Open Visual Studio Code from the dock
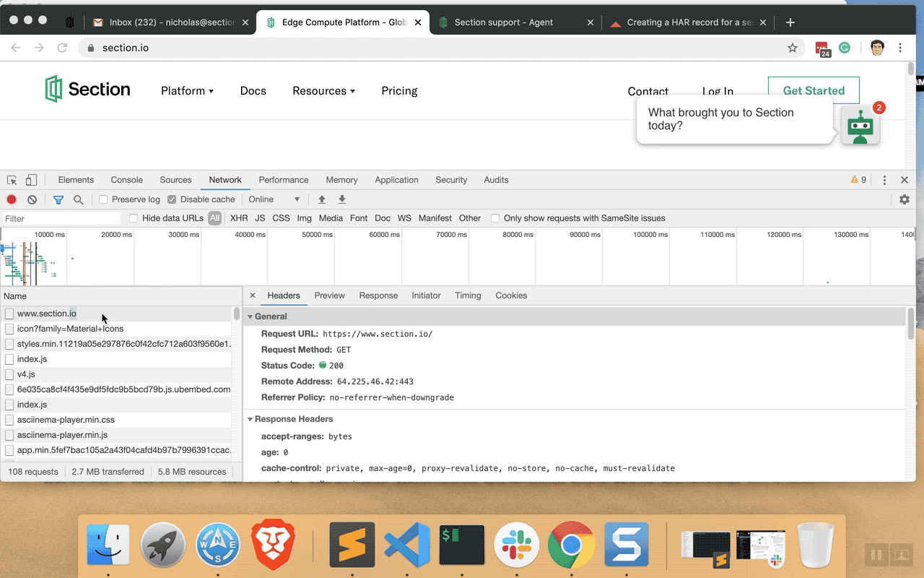Screen dimensions: 924x578 click(x=407, y=545)
